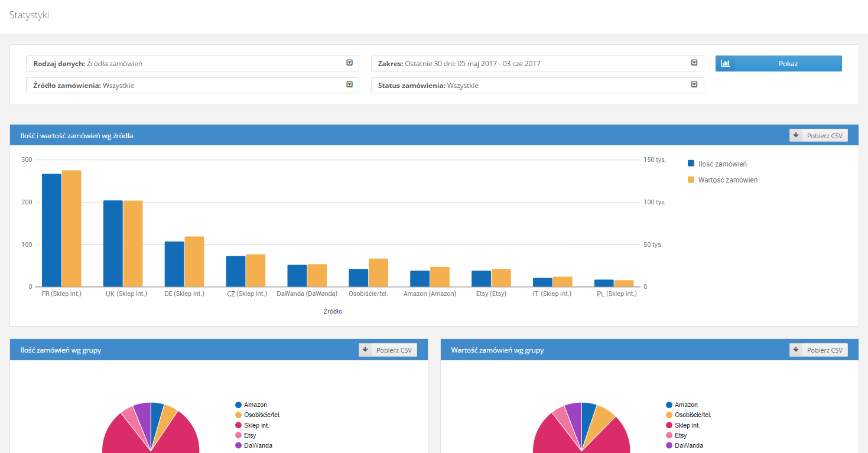Click the blue Etsy (Etsy) bar

(481, 279)
